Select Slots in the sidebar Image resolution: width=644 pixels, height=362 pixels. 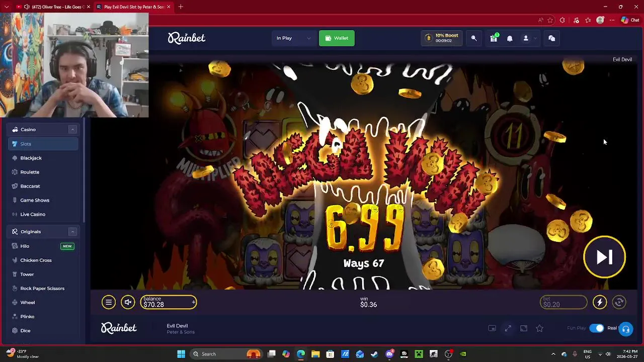(x=43, y=144)
